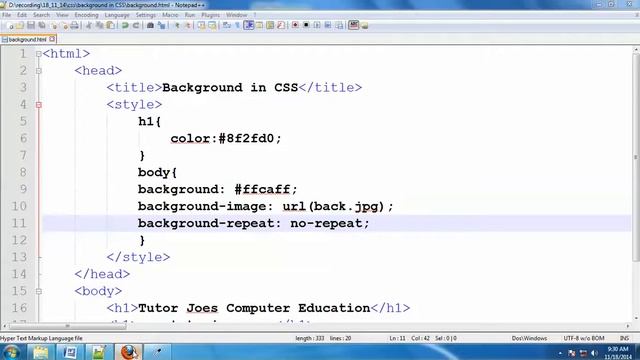Open Find with the binoculars icon

150,25
